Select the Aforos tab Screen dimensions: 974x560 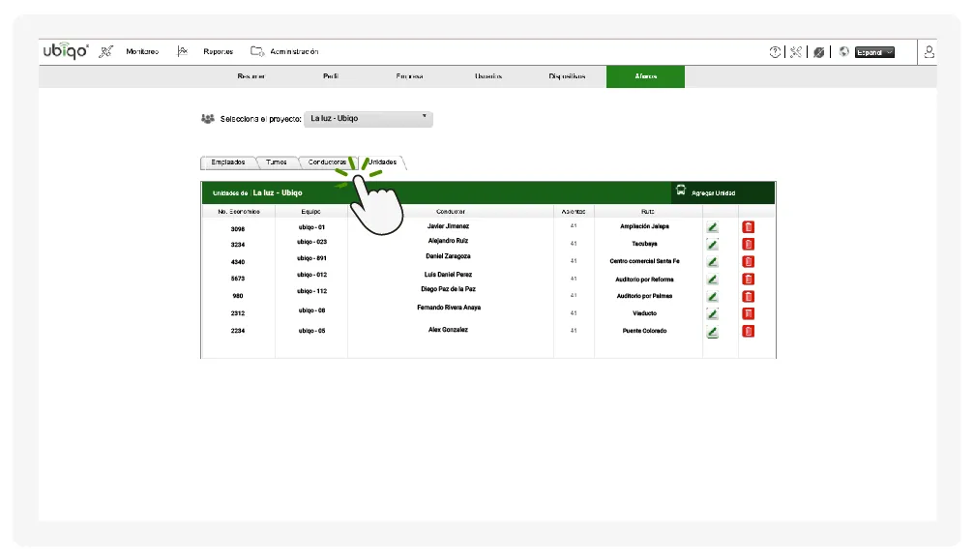pos(645,76)
